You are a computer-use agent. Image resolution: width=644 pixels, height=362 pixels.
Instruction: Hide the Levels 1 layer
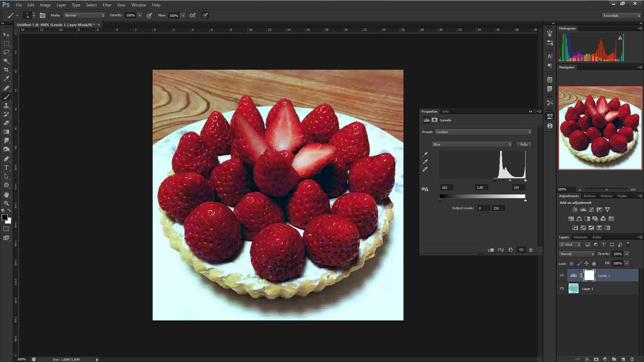(x=562, y=276)
